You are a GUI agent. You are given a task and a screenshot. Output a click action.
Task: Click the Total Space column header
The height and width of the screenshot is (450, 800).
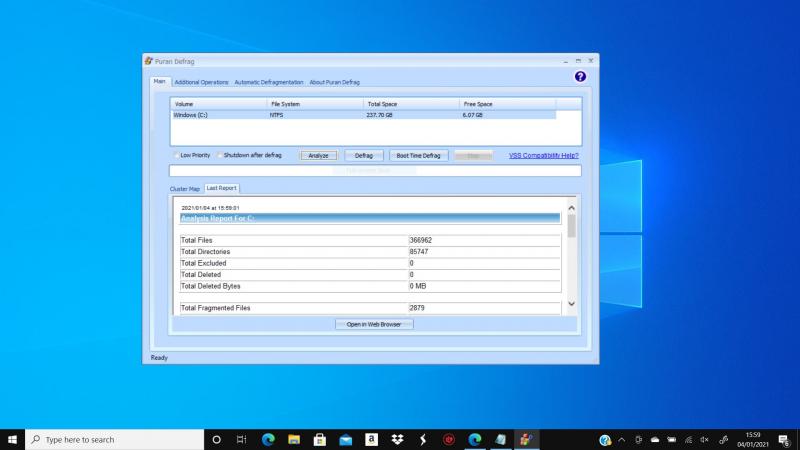[411, 104]
